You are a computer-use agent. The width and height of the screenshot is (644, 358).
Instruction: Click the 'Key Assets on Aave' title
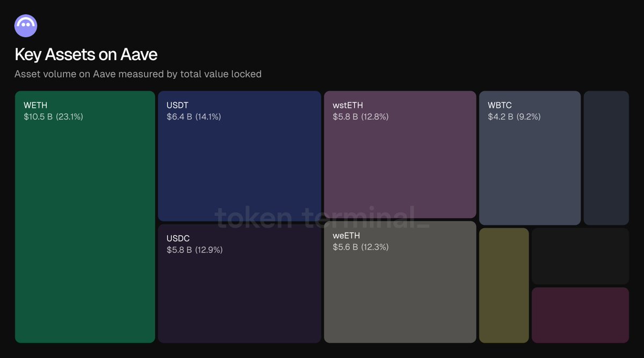(86, 55)
